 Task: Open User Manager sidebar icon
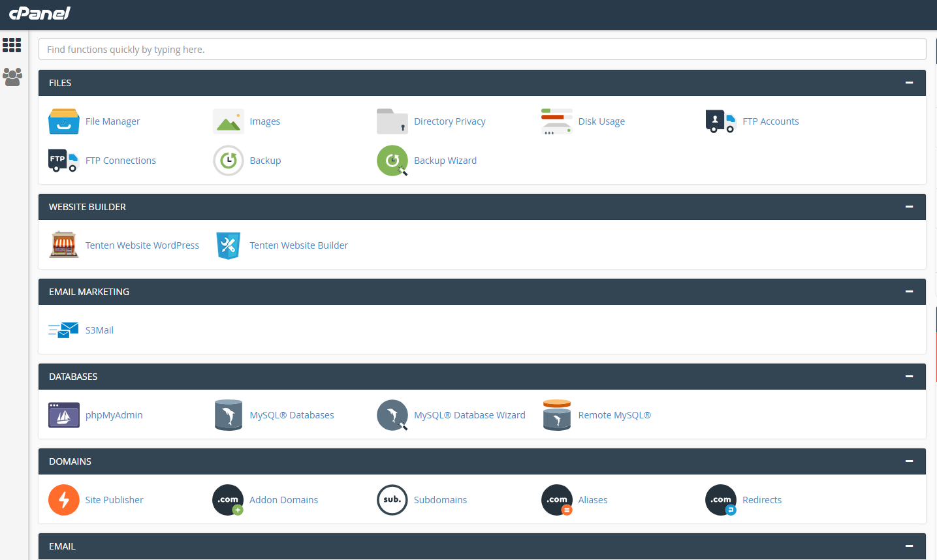click(12, 77)
